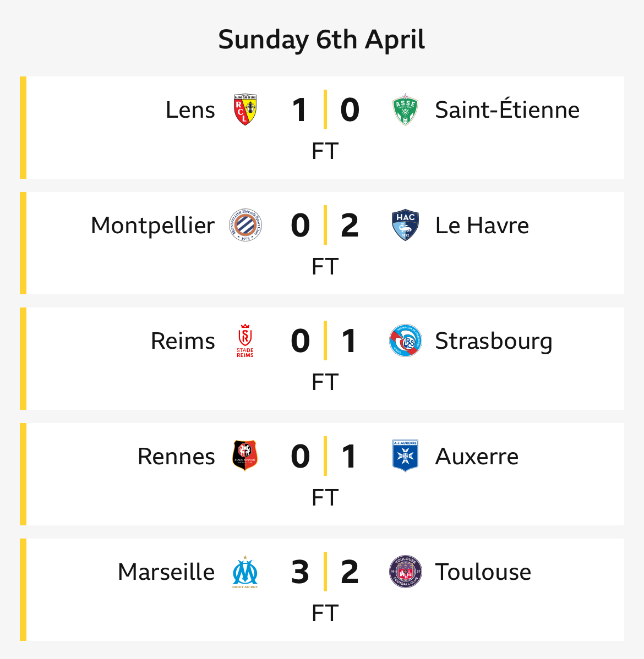644x659 pixels.
Task: Click the Stade Reims logo
Action: click(245, 341)
